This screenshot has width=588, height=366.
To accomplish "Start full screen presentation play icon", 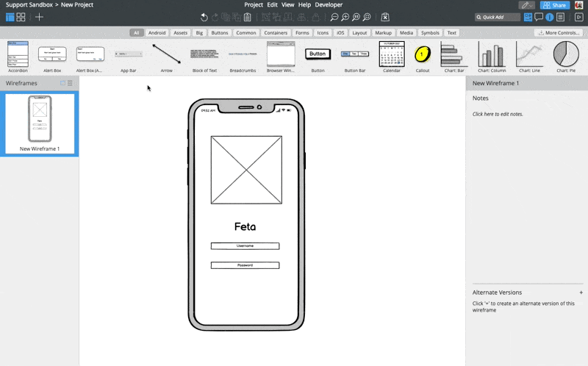I will point(578,17).
